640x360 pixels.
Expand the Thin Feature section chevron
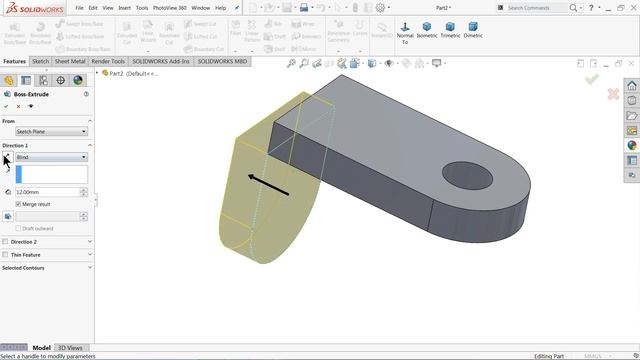(90, 255)
